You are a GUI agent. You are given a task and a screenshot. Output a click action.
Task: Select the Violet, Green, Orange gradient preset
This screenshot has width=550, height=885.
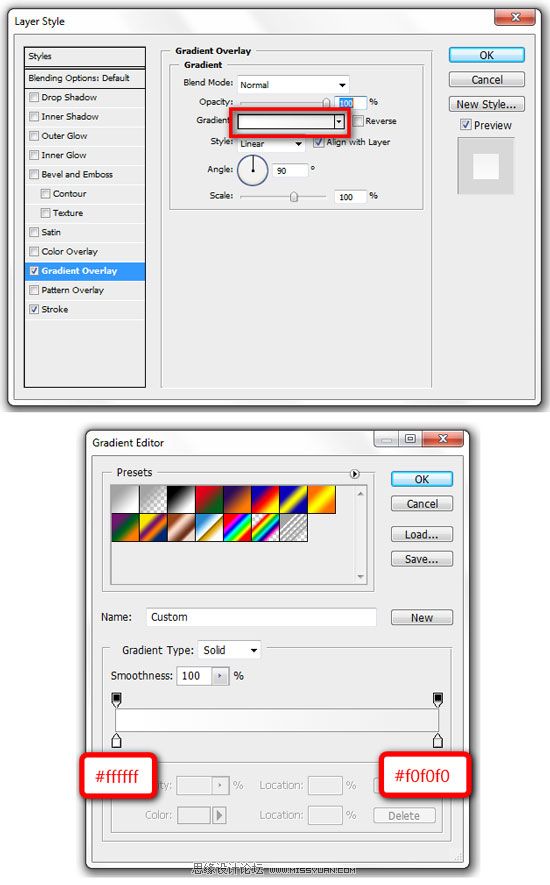click(x=125, y=528)
